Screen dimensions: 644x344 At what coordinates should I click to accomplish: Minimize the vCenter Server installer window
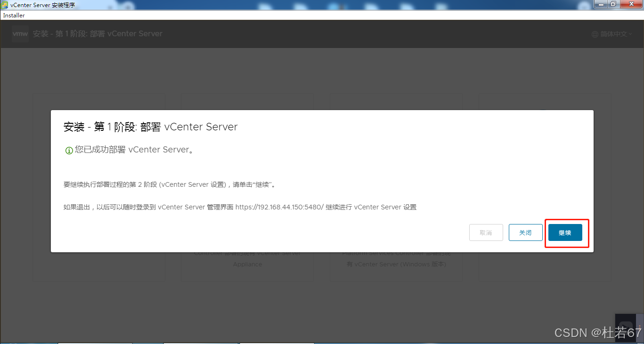pos(600,4)
